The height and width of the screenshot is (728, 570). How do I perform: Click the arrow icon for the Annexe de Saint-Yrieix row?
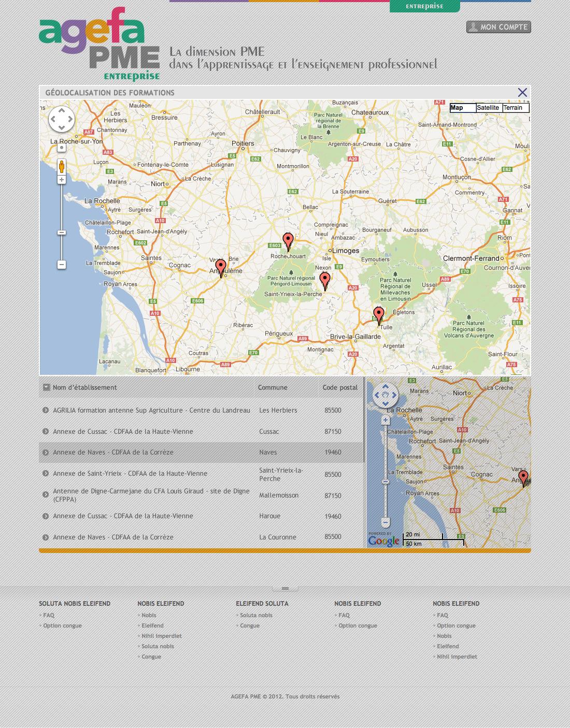(46, 474)
